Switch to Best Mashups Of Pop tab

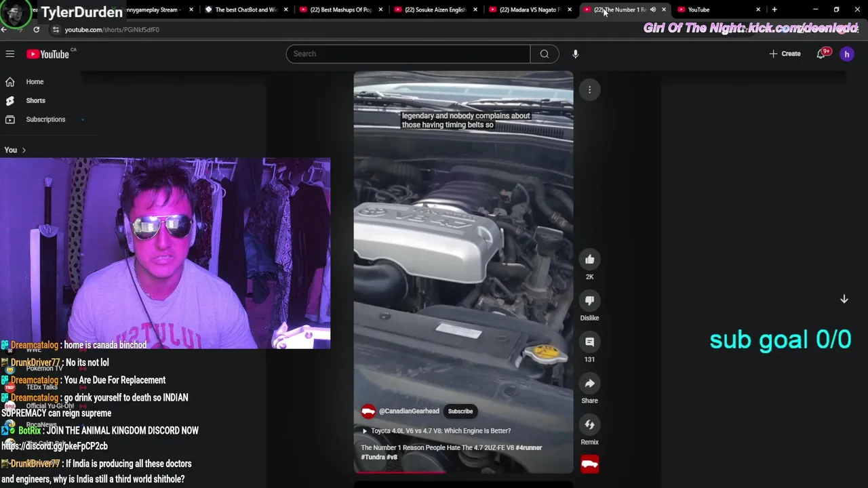point(341,9)
